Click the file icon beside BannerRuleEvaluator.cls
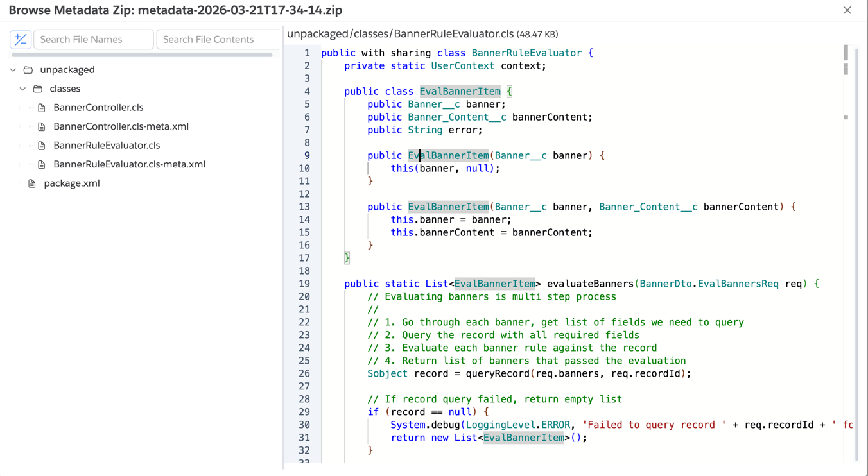 42,146
